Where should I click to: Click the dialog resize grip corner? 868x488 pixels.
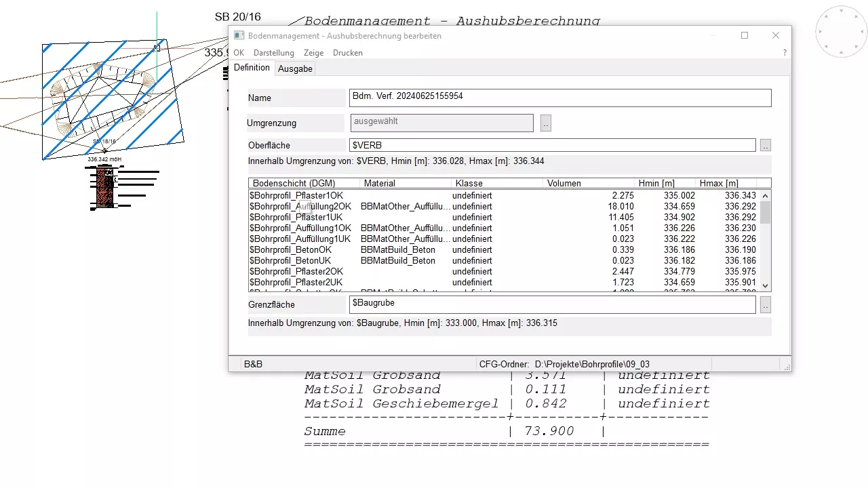(787, 367)
